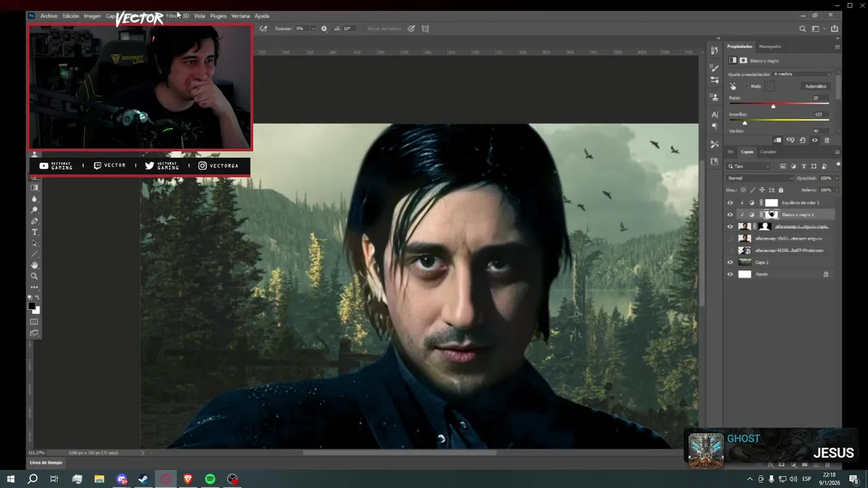This screenshot has width=868, height=488.
Task: Switch to the Canales tab
Action: click(768, 152)
